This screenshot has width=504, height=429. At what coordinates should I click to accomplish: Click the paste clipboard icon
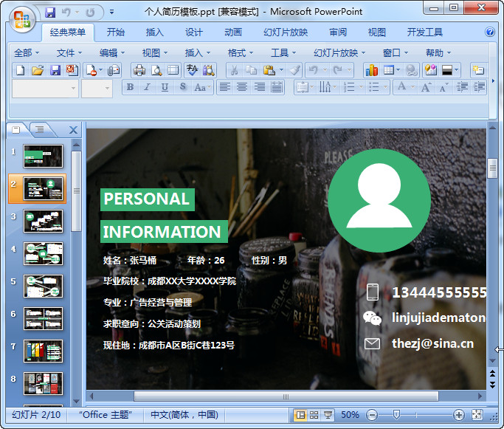click(x=269, y=70)
